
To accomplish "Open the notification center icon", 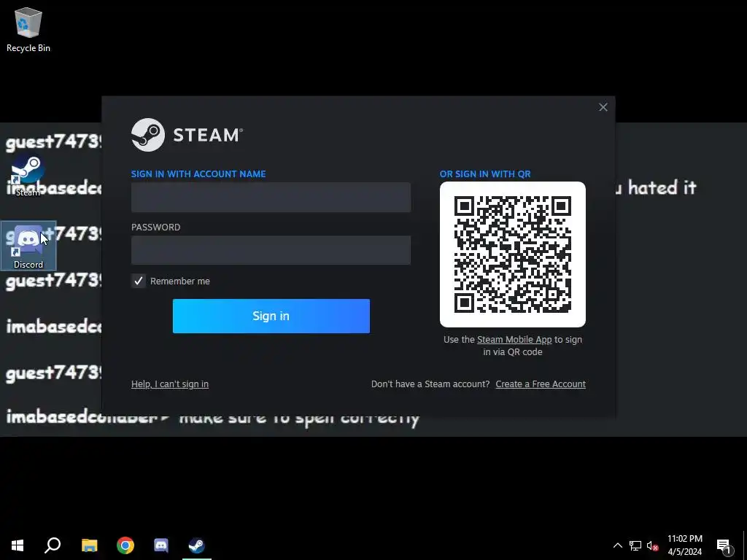I will point(724,545).
